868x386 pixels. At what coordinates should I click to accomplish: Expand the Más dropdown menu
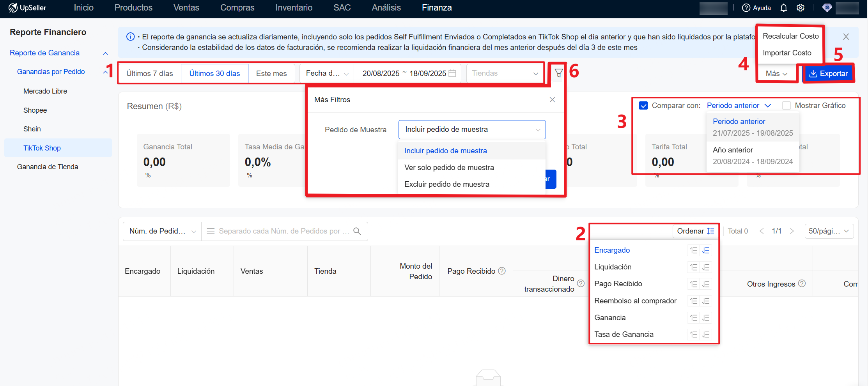pos(776,74)
